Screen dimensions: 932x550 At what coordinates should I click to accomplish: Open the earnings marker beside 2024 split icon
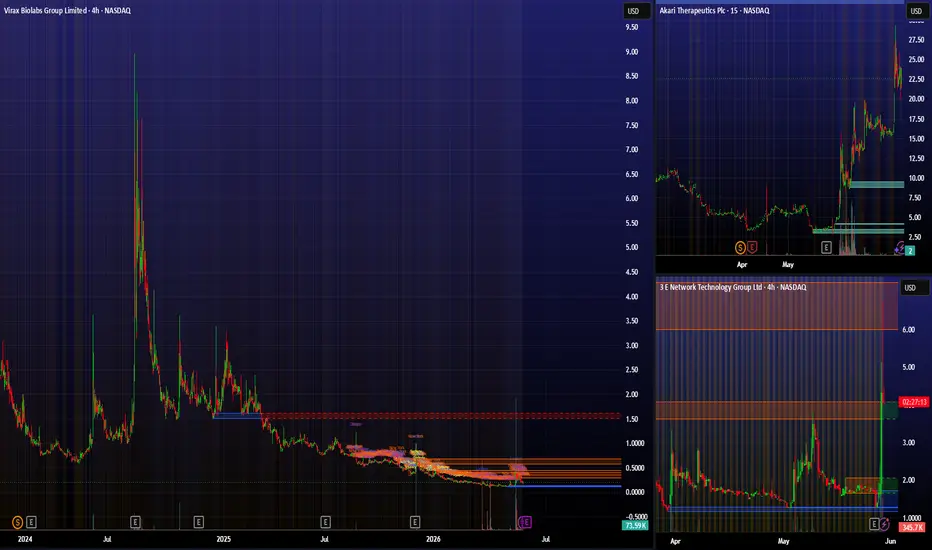click(32, 522)
